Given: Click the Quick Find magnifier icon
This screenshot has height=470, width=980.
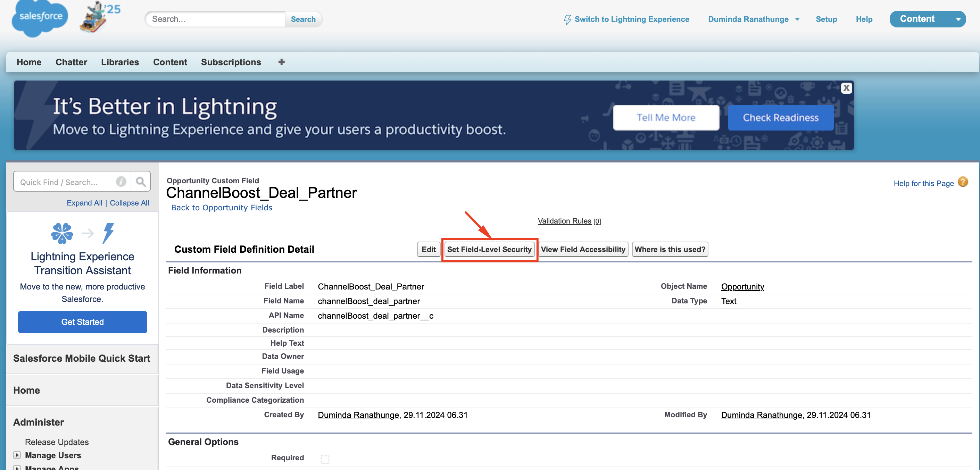Looking at the screenshot, I should point(140,182).
